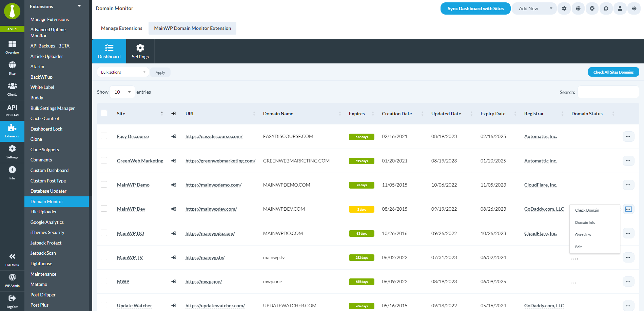Open Google Analytics in the extensions list
Viewport: 644px width, 311px height.
click(47, 222)
